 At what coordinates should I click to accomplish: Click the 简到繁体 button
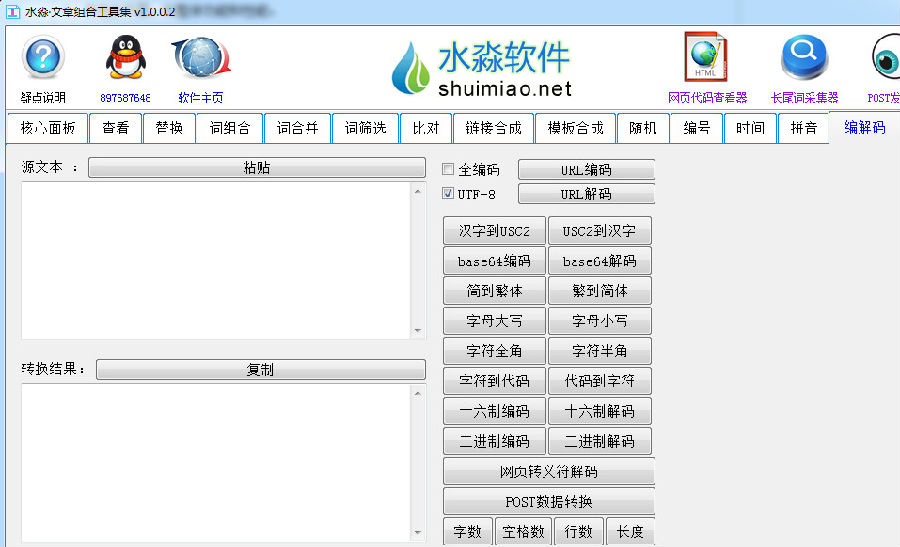[x=494, y=291]
